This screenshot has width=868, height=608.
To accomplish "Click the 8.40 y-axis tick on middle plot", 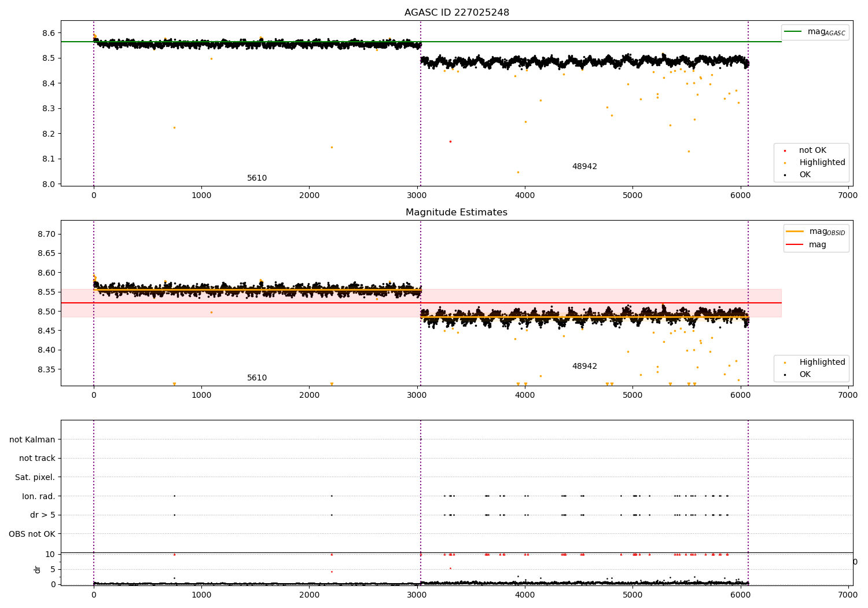I will point(46,350).
